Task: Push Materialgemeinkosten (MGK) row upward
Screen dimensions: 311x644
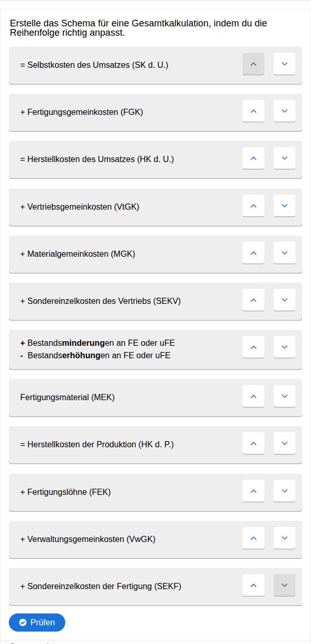Action: [x=253, y=253]
